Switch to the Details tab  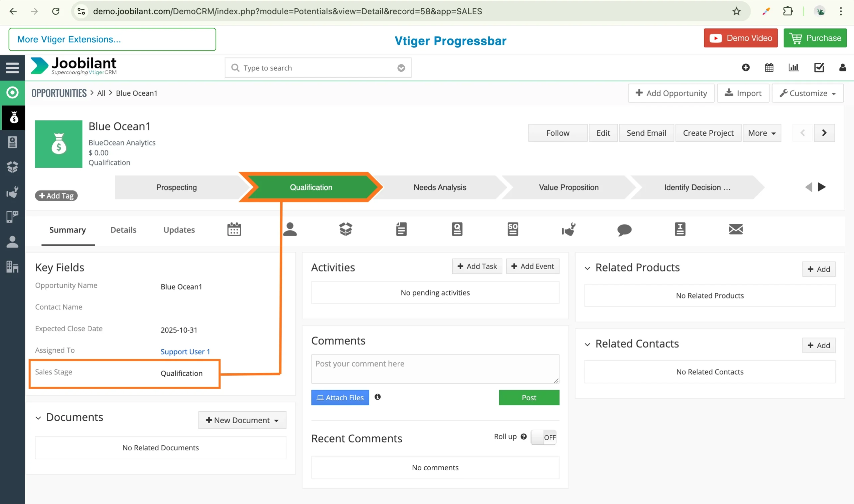click(x=123, y=230)
